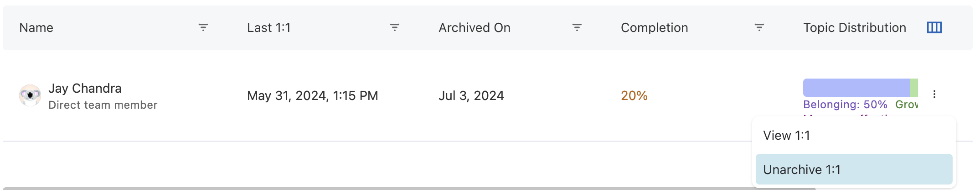Click Jay Chandra's avatar

30,95
